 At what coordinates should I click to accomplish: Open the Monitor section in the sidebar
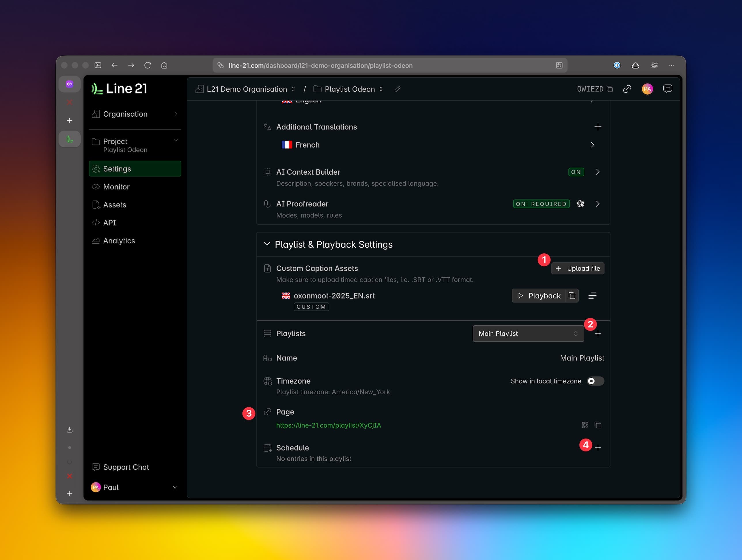pyautogui.click(x=116, y=187)
